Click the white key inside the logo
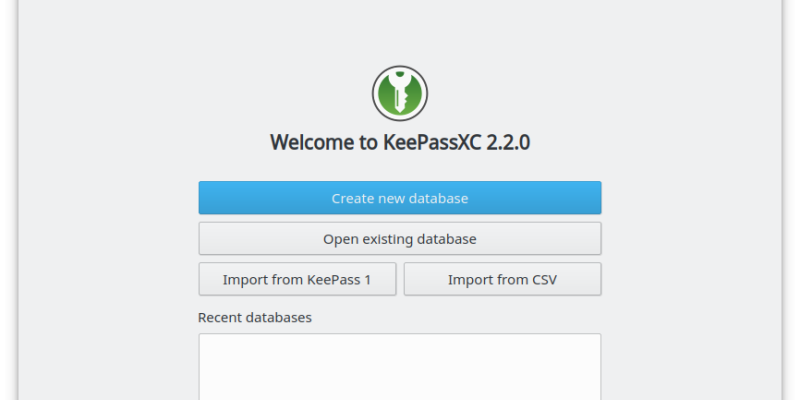The width and height of the screenshot is (800, 400). coord(398,92)
